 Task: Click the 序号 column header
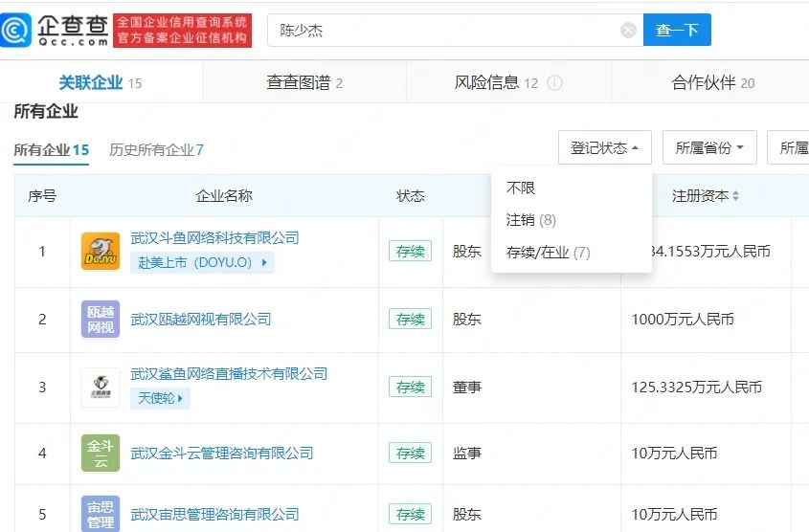pyautogui.click(x=42, y=196)
